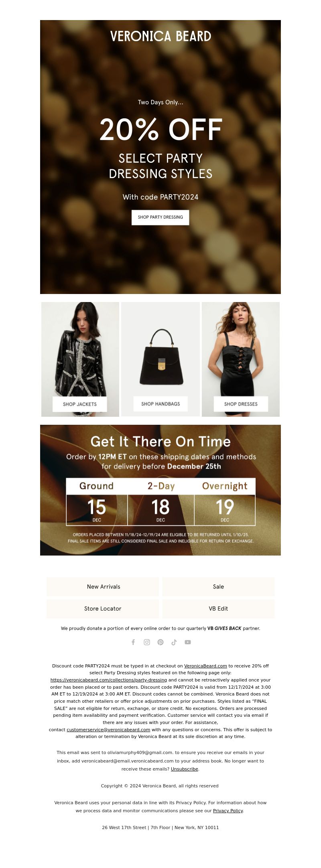The height and width of the screenshot is (868, 321).
Task: Open the Instagram social icon
Action: (147, 642)
